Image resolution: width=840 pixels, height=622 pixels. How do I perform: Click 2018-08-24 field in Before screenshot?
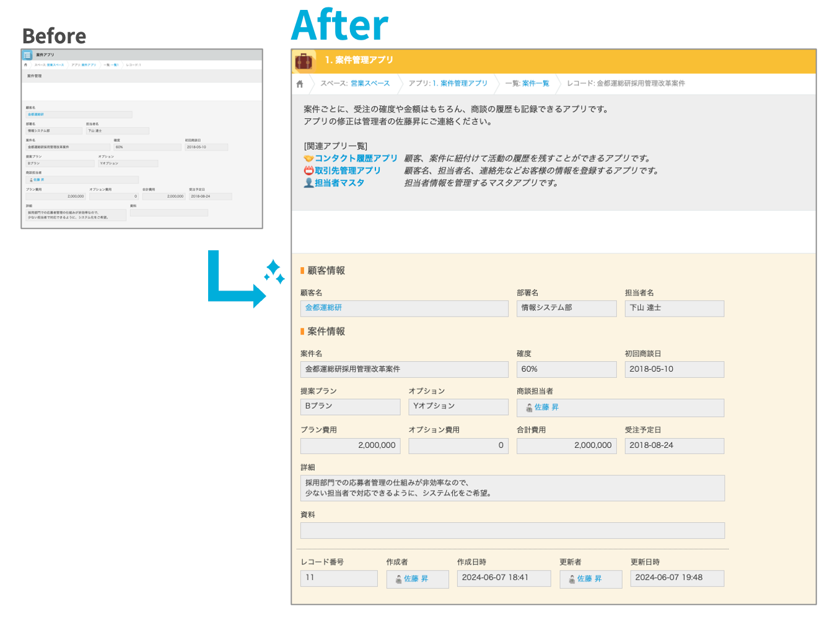pos(211,196)
